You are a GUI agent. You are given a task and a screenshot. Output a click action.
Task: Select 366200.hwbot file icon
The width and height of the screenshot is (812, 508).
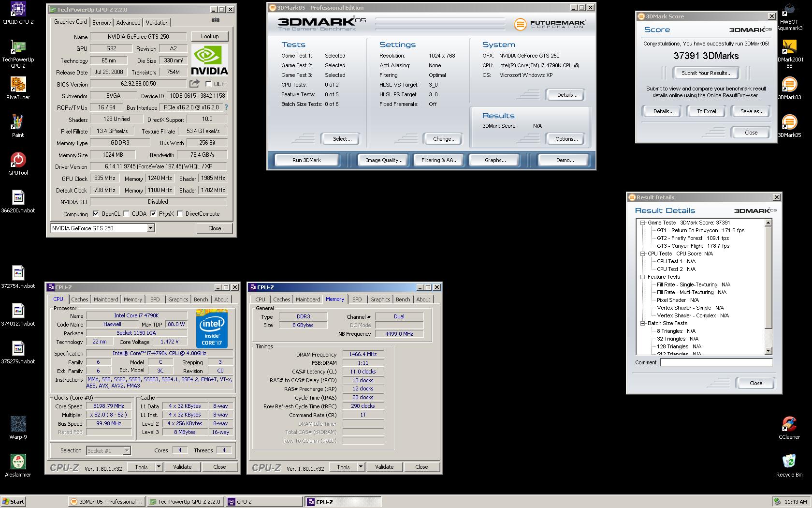(18, 201)
